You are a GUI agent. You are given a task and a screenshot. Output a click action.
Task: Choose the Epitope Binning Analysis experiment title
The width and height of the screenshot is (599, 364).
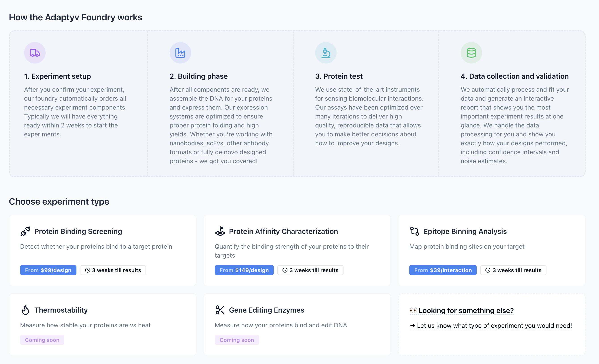(x=465, y=231)
